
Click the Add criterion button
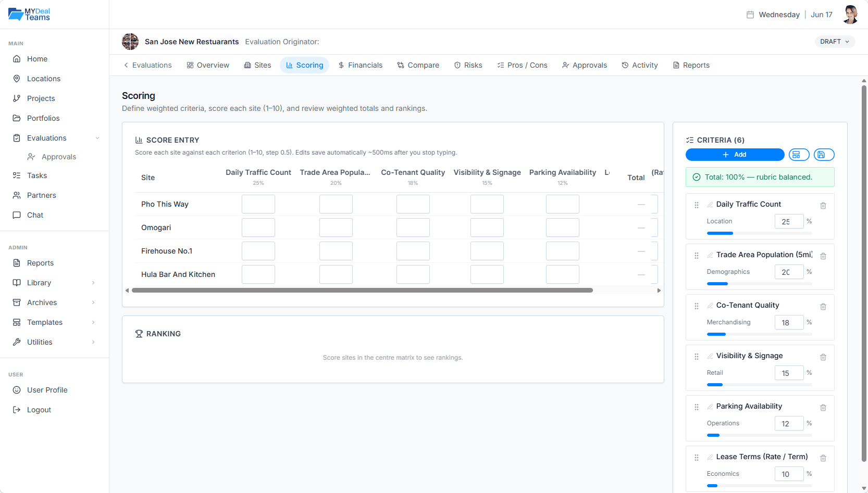(735, 155)
